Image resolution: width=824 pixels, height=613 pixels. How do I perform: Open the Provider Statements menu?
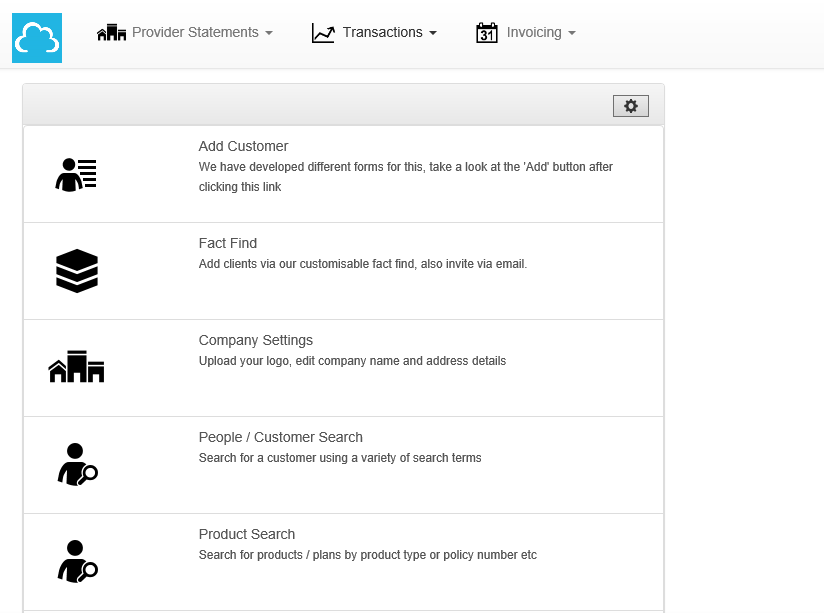(195, 32)
